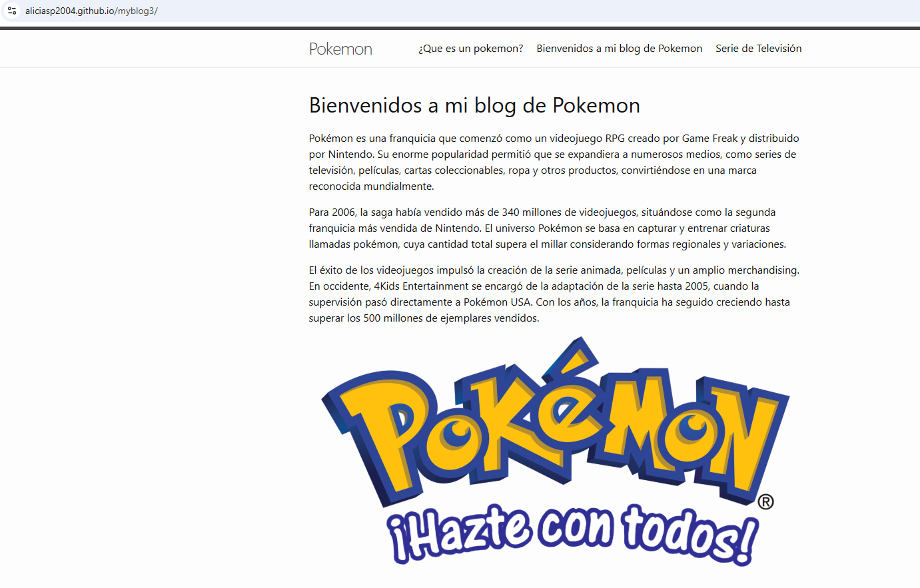Viewport: 920px width, 588px height.
Task: Click the year 2006 in second paragraph
Action: [x=343, y=212]
